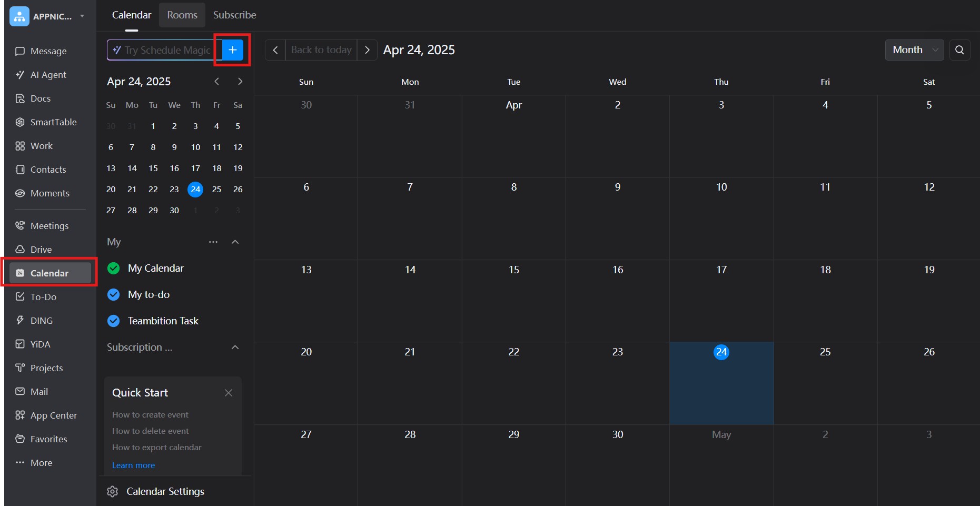Open the Month view dropdown
The image size is (980, 506).
coord(914,50)
